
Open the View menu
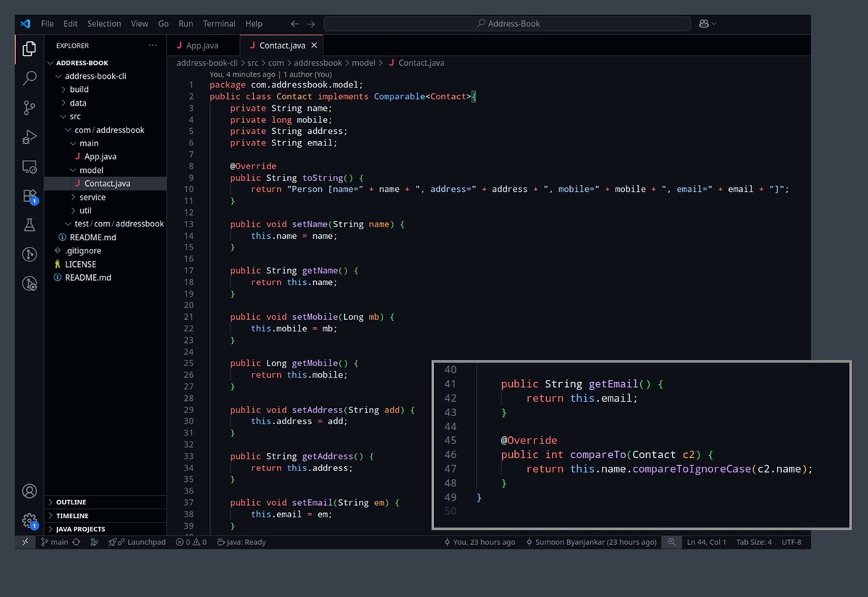tap(140, 24)
